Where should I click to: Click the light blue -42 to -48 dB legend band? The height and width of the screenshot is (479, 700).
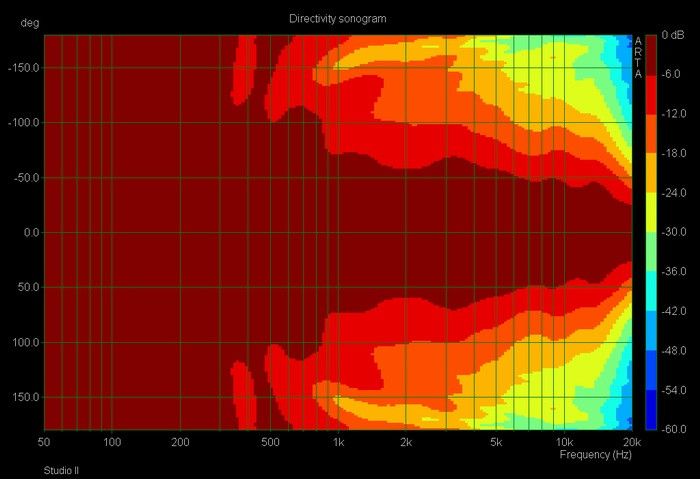pyautogui.click(x=651, y=331)
